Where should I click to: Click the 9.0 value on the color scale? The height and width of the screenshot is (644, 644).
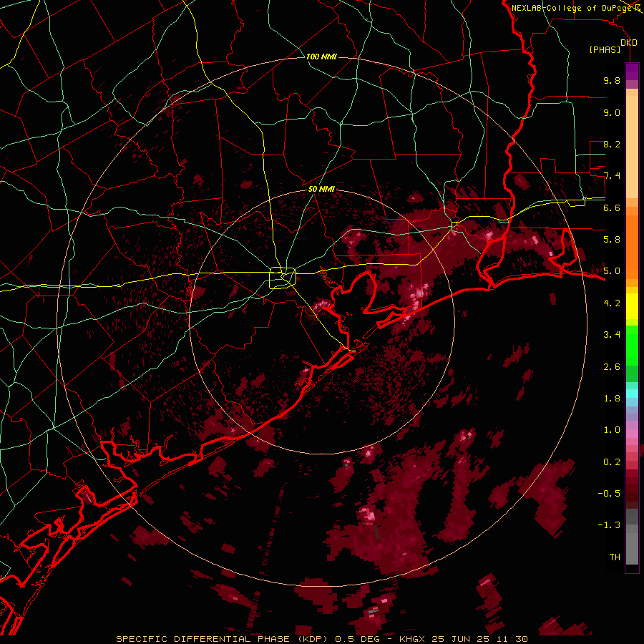pyautogui.click(x=612, y=112)
